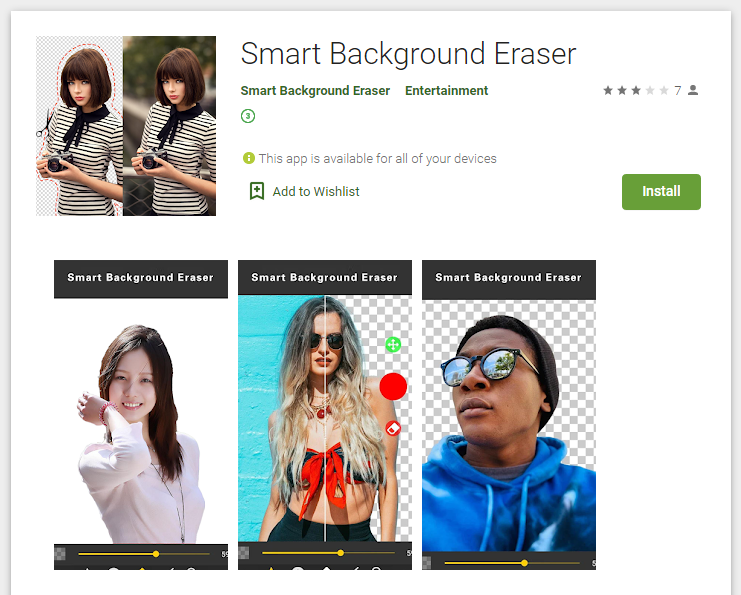Click the yellow slider in the first screenshot

tap(144, 553)
